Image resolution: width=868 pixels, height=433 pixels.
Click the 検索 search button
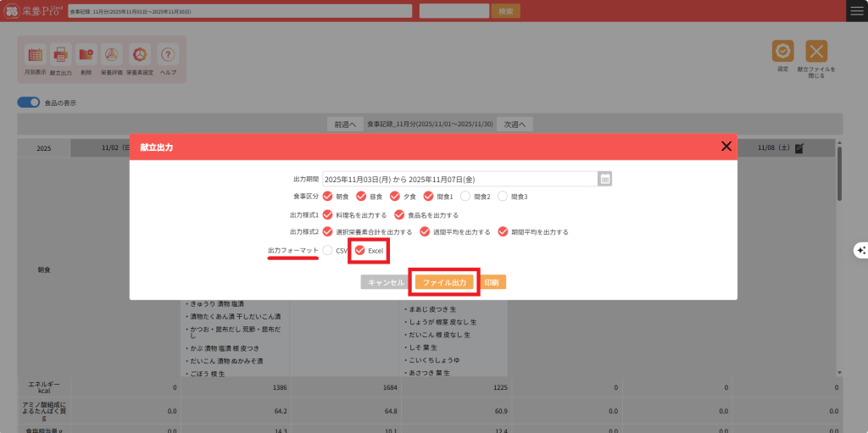tap(506, 11)
